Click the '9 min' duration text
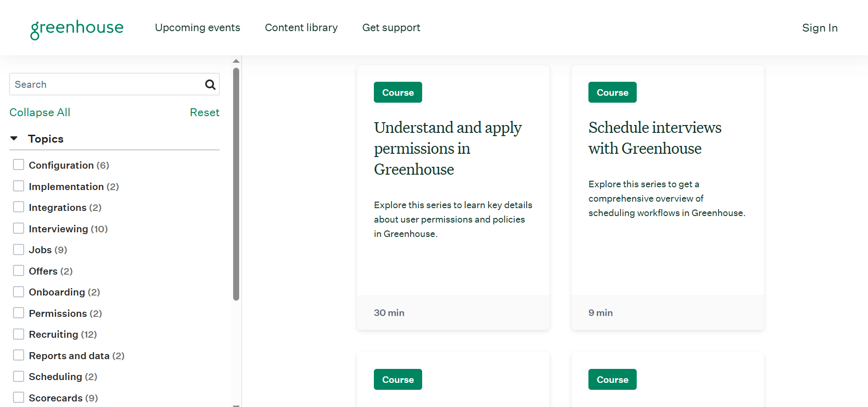Viewport: 868px width, 407px height. tap(600, 313)
